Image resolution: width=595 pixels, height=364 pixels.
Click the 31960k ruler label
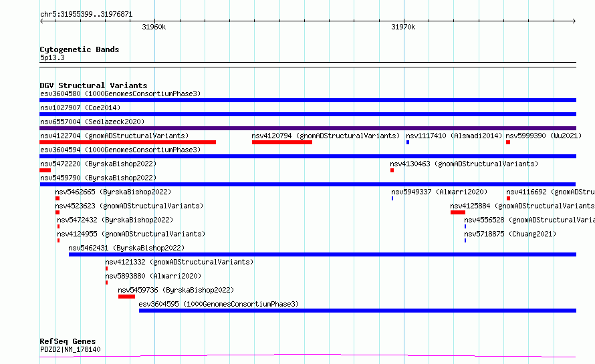click(x=154, y=27)
